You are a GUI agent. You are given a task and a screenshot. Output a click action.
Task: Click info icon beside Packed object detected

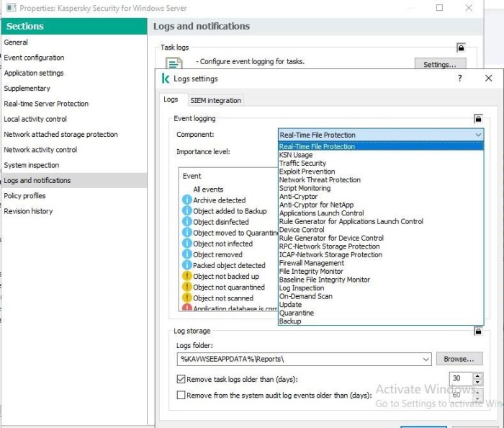186,265
